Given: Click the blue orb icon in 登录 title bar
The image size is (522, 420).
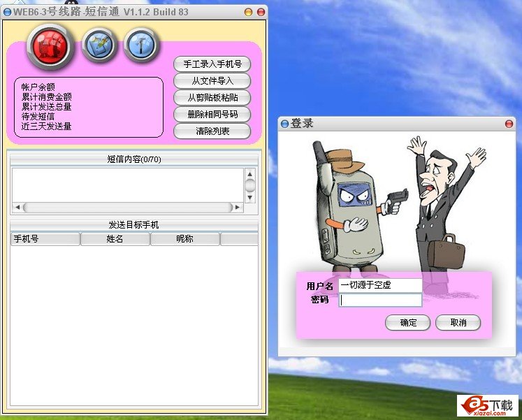Looking at the screenshot, I should tap(284, 124).
